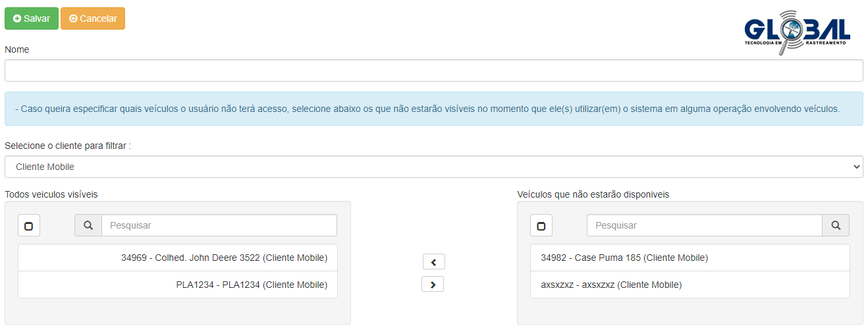Select PLA1234 vehicle in visible list
868x332 pixels.
[251, 285]
